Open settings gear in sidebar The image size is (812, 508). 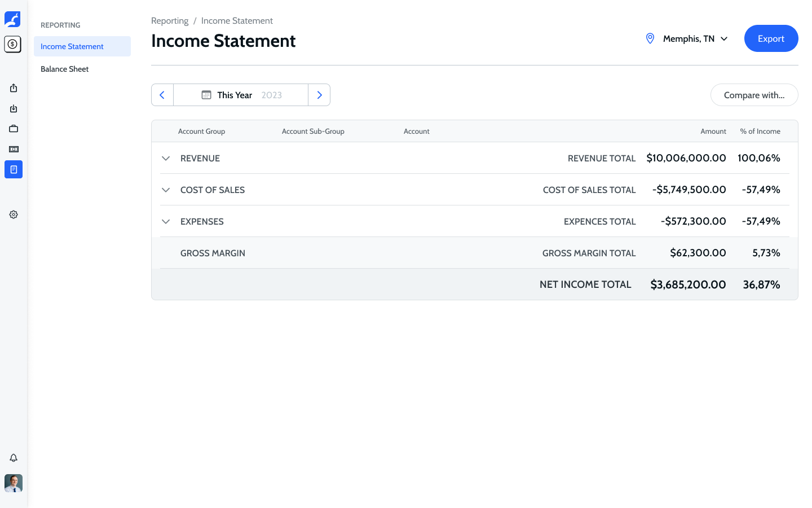pyautogui.click(x=14, y=214)
